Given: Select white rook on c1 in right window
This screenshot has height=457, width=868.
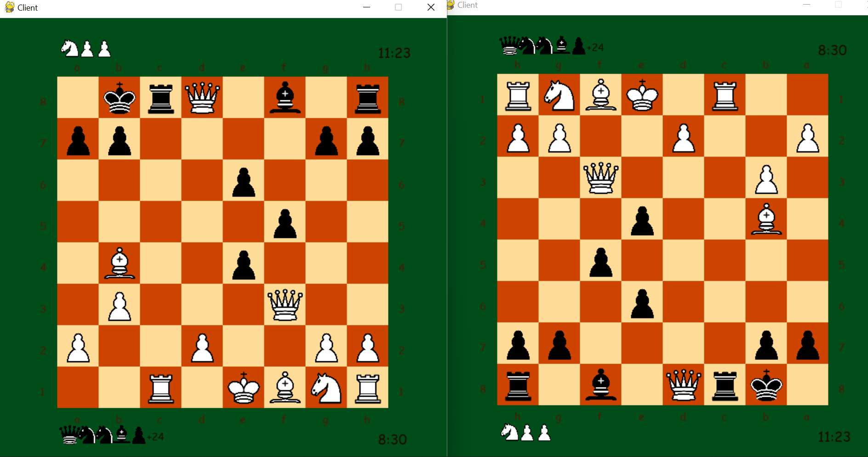Looking at the screenshot, I should [x=725, y=96].
